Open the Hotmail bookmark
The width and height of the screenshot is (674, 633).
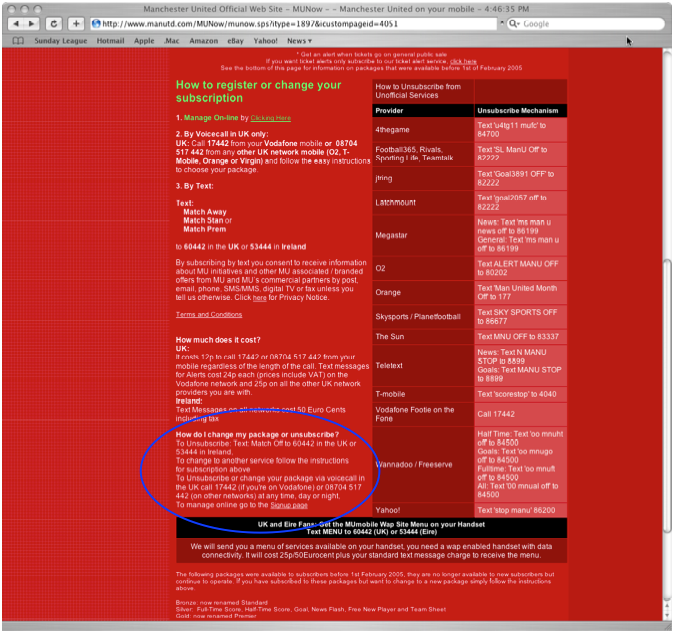pyautogui.click(x=111, y=41)
